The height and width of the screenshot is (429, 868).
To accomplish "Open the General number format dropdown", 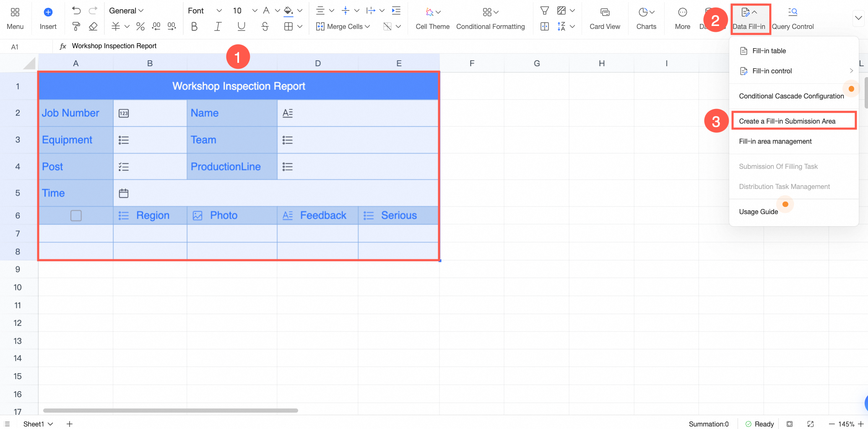I will click(126, 10).
